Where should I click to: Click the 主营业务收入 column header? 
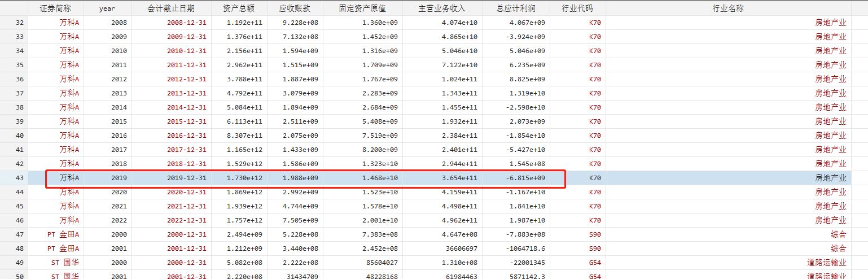click(442, 8)
